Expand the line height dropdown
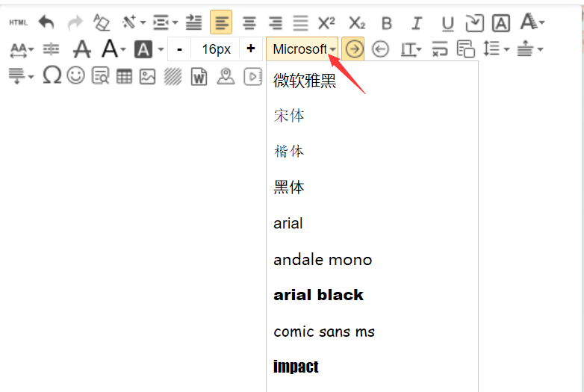 click(506, 50)
